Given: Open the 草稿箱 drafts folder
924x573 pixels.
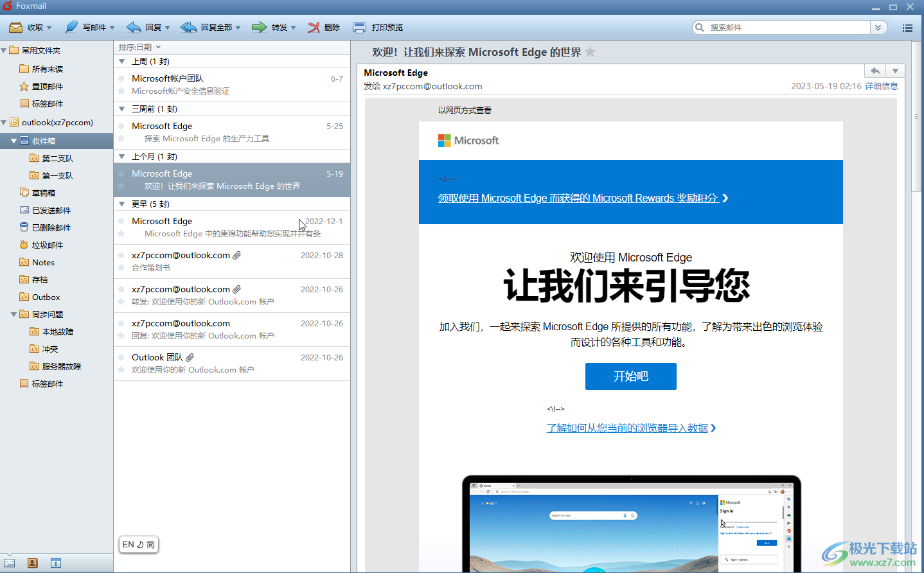Looking at the screenshot, I should (44, 193).
